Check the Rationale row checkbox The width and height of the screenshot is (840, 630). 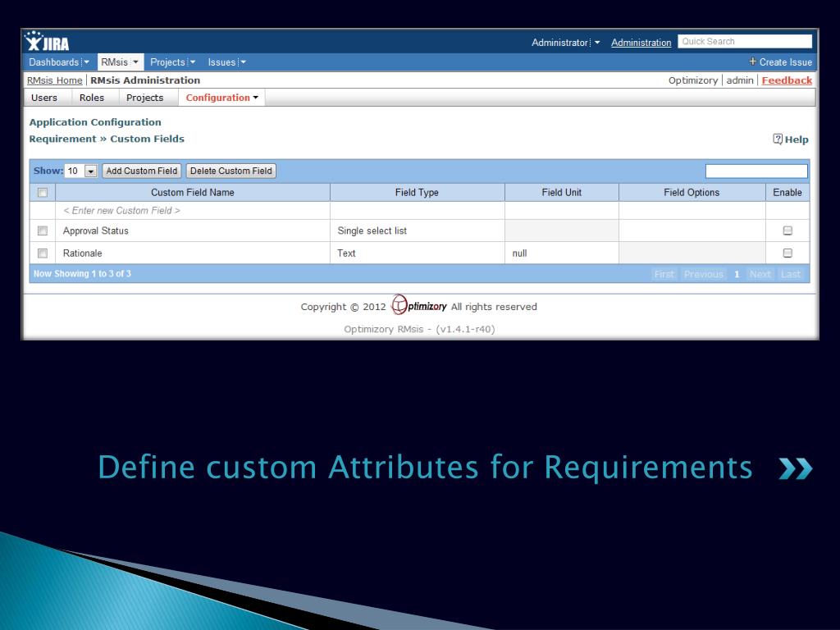(43, 253)
